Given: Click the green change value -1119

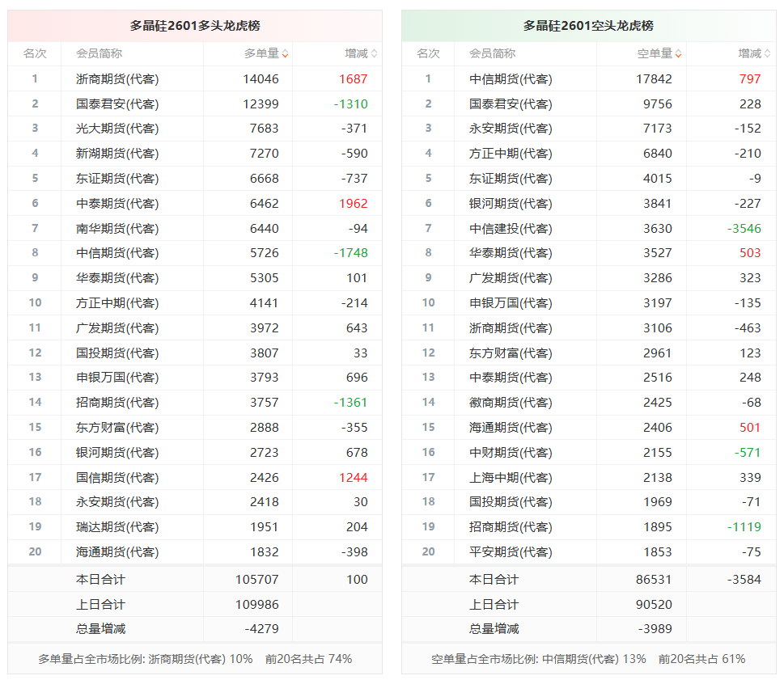Looking at the screenshot, I should 744,527.
